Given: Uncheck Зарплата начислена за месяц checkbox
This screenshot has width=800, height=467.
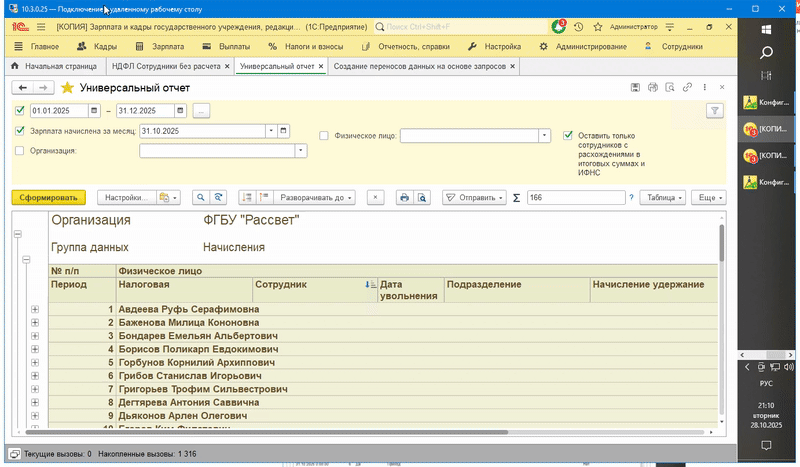Looking at the screenshot, I should 20,131.
